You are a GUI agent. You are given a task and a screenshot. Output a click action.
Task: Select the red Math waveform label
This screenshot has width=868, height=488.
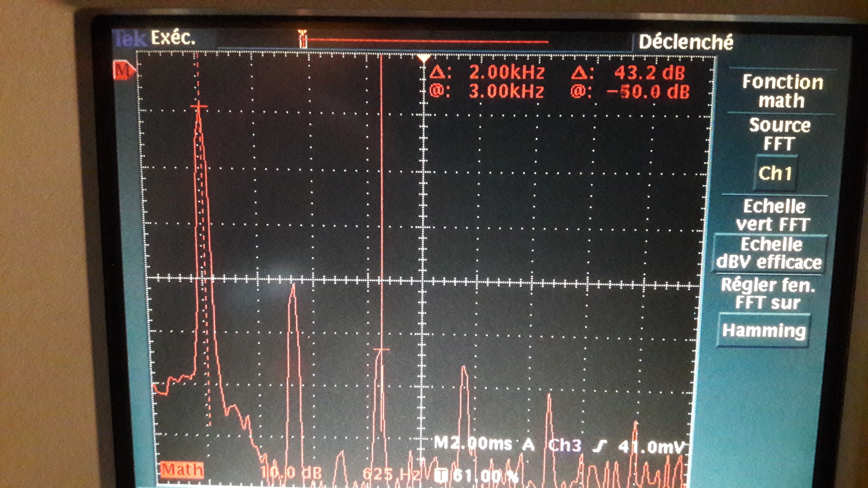point(182,470)
